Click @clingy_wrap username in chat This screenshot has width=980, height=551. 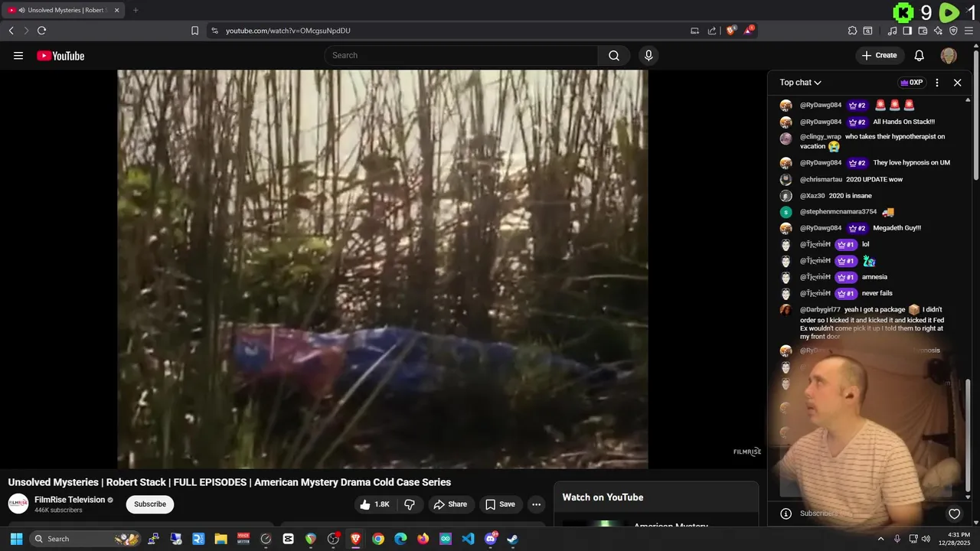(821, 136)
